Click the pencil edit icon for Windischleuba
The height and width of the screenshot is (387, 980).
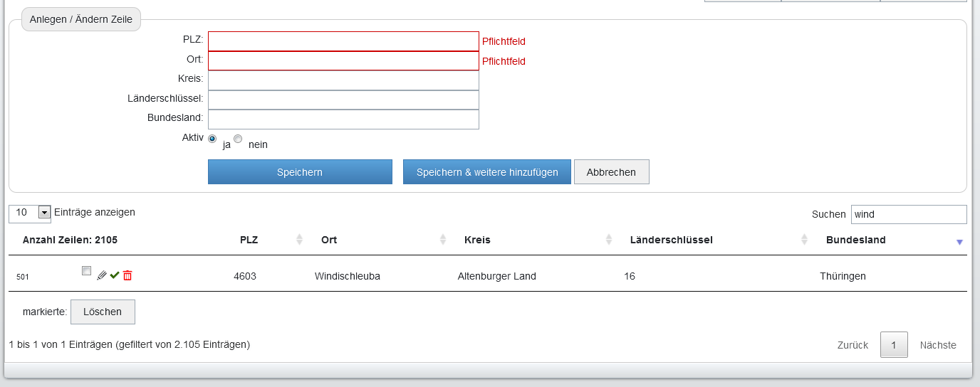tap(102, 275)
